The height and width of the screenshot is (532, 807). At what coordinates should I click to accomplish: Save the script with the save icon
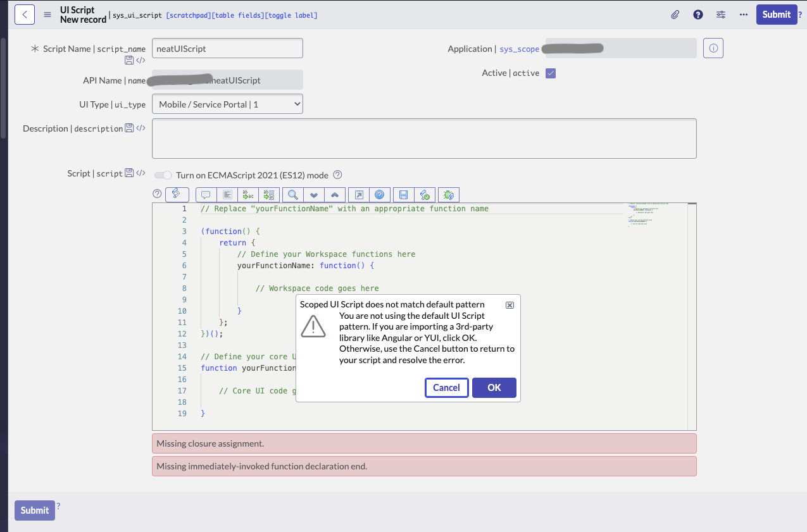pyautogui.click(x=403, y=194)
